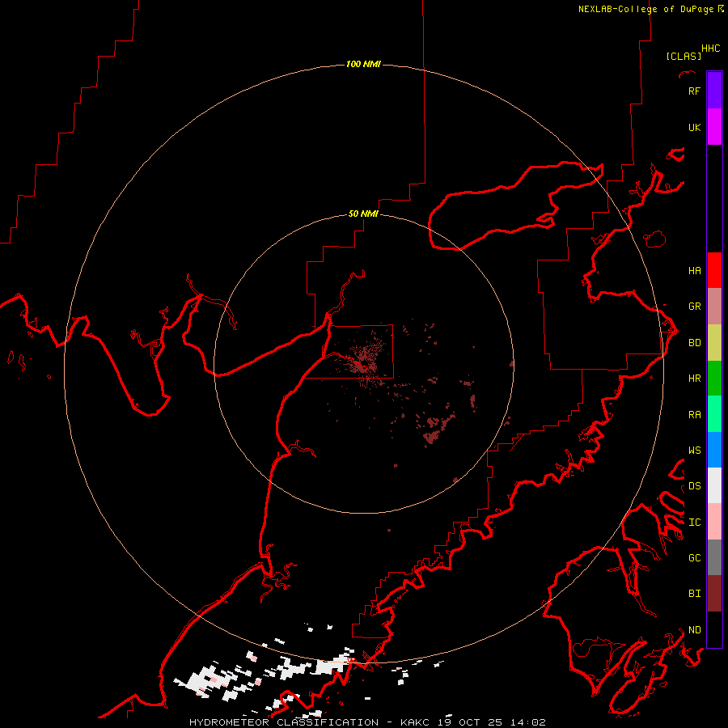Click the "HR" legend label
The height and width of the screenshot is (728, 728).
point(694,379)
